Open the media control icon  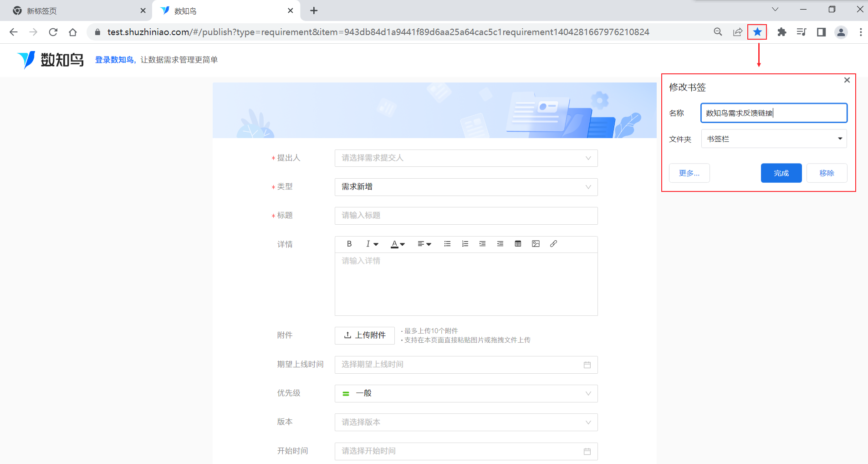[x=802, y=32]
